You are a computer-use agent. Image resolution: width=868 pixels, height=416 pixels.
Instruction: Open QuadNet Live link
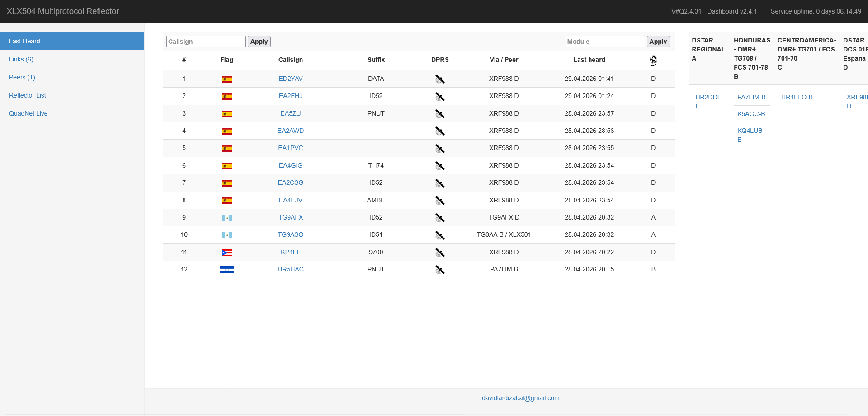(x=28, y=113)
